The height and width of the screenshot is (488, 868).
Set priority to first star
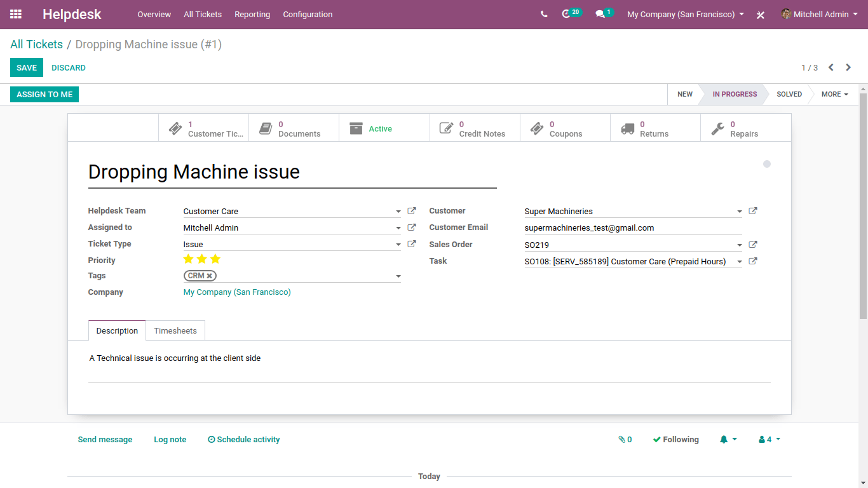coord(188,259)
